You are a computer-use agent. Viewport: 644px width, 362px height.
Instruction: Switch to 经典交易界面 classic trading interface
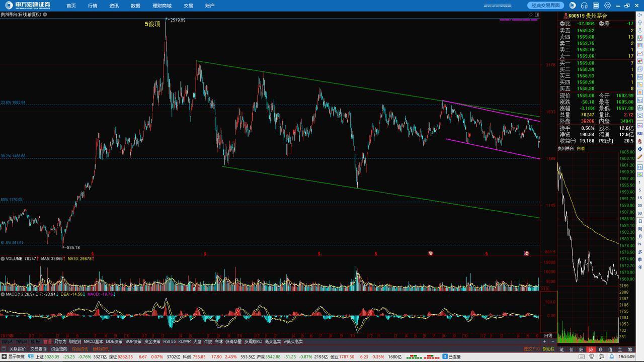point(546,6)
